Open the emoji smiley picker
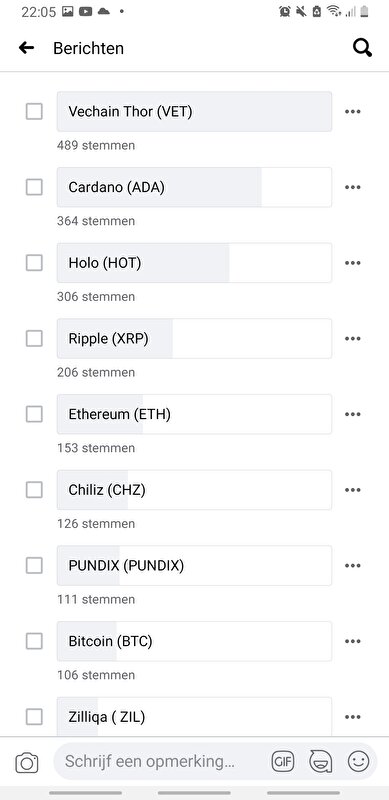389x800 pixels. 358,762
